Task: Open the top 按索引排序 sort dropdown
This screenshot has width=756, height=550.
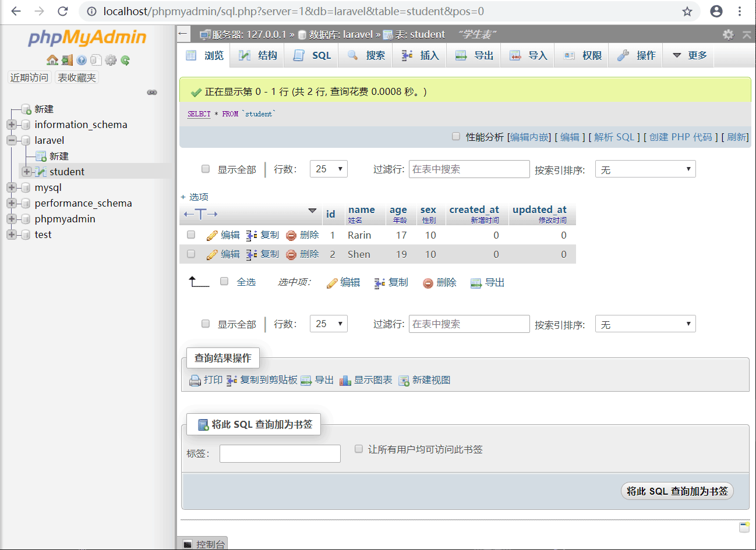Action: 645,169
